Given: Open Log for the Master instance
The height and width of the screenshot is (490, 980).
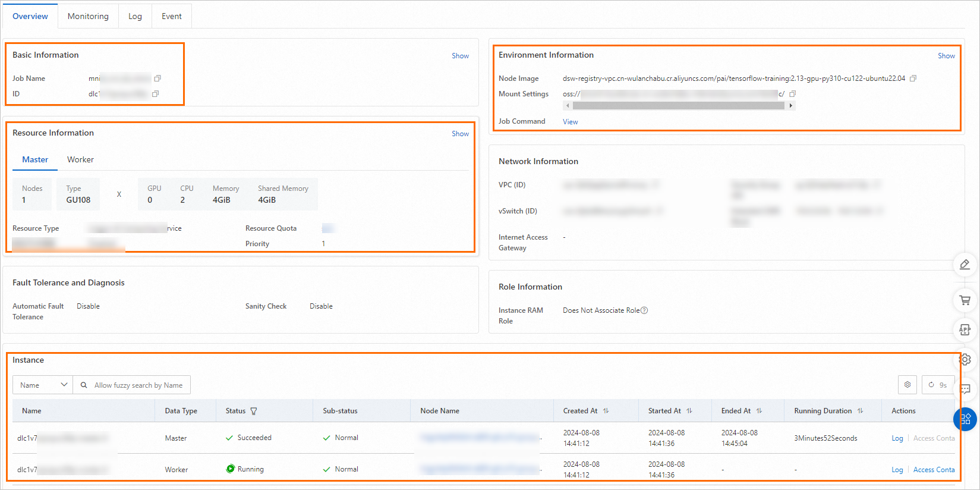Looking at the screenshot, I should pos(897,438).
